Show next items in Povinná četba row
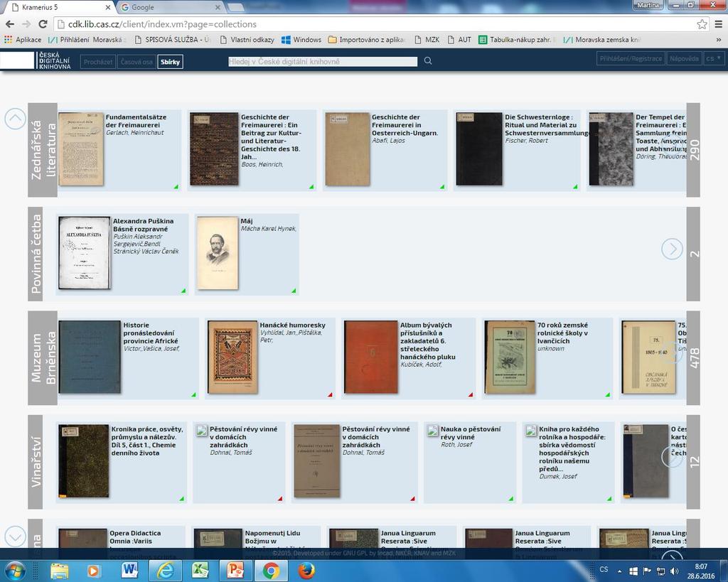Viewport: 728px width, 582px height. [672, 249]
